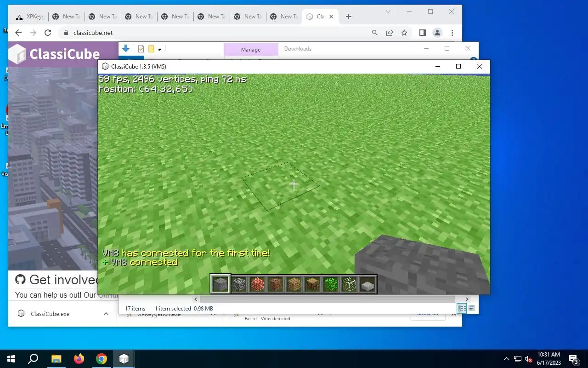The height and width of the screenshot is (368, 588).
Task: Click the GitHub icon beside Get involved
Action: tap(20, 279)
